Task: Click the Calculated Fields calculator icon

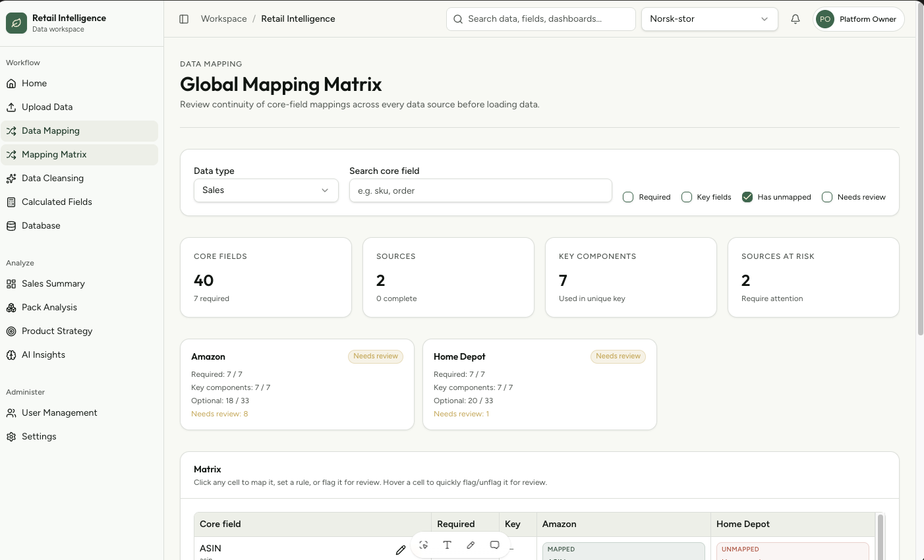Action: pos(11,202)
